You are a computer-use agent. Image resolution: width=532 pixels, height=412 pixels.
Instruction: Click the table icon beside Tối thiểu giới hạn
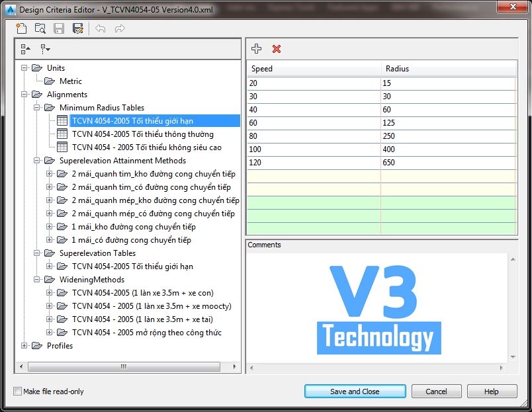[62, 120]
